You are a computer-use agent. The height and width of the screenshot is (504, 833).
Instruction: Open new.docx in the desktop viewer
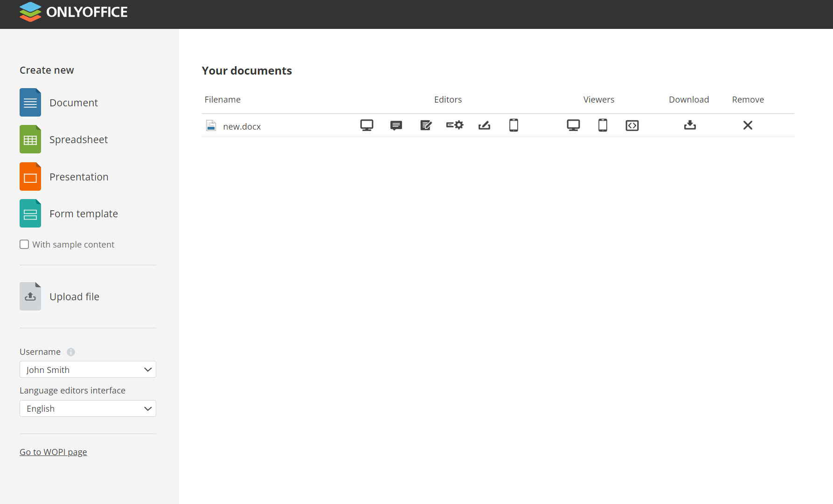coord(573,125)
